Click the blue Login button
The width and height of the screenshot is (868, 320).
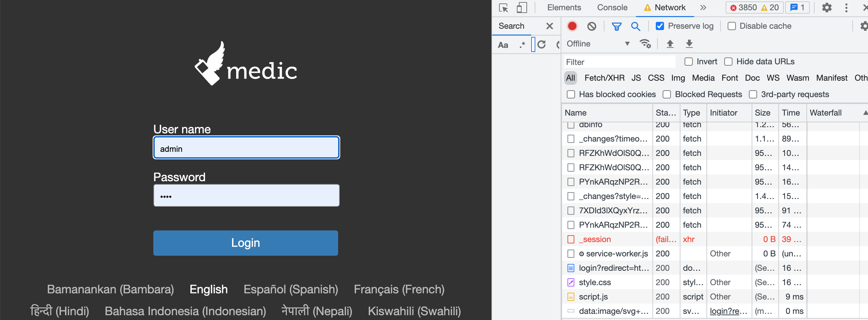pos(246,243)
